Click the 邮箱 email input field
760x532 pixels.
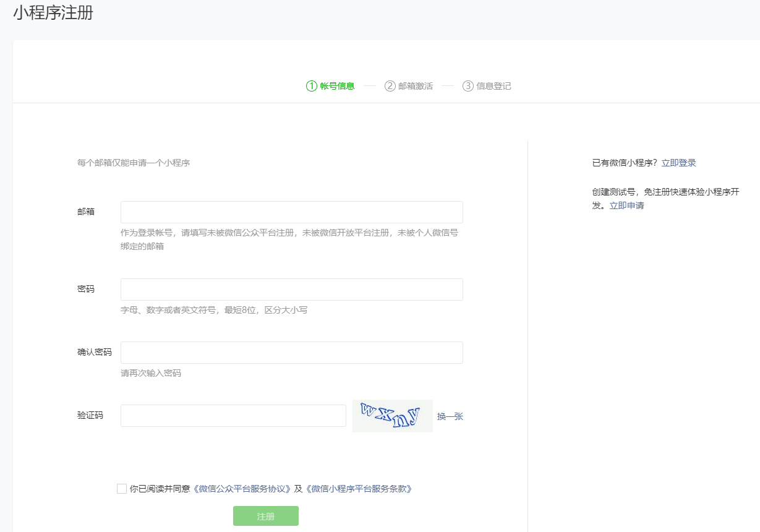291,212
